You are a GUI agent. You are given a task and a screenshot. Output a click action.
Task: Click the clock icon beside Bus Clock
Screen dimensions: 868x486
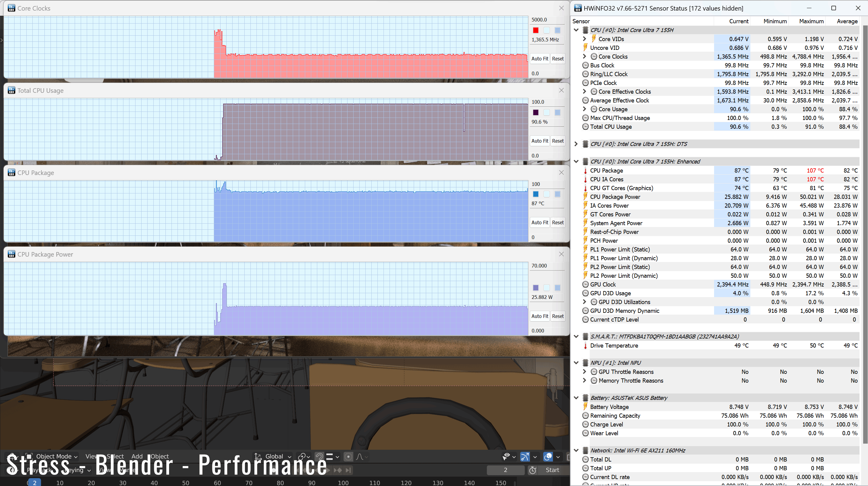click(x=585, y=65)
